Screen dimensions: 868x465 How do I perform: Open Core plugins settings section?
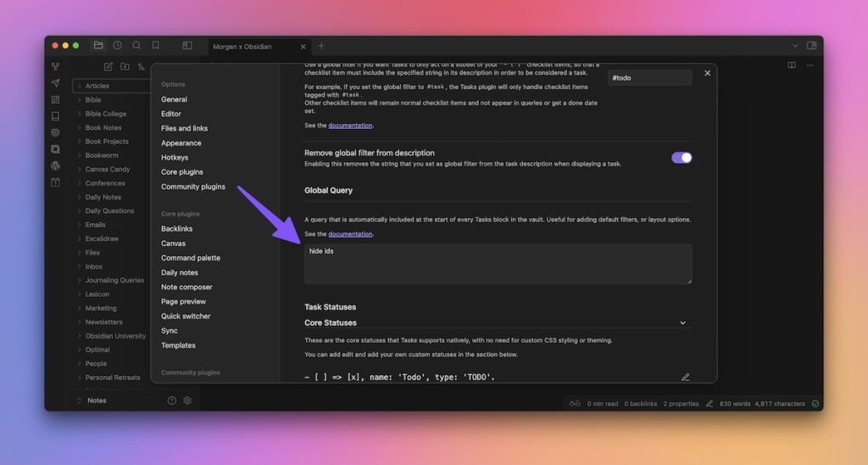tap(182, 171)
